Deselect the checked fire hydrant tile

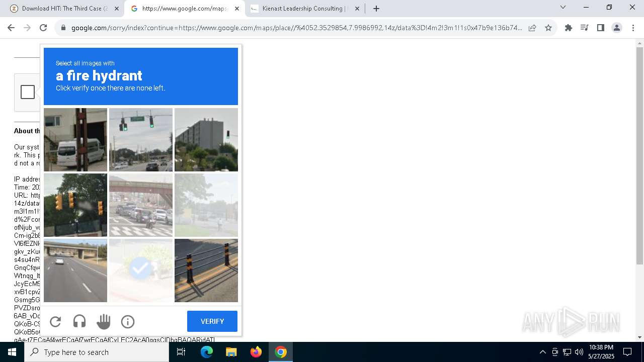141,270
